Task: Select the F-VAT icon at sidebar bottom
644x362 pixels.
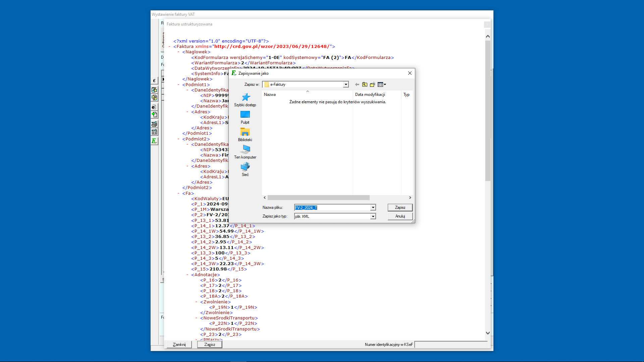Action: [x=154, y=141]
